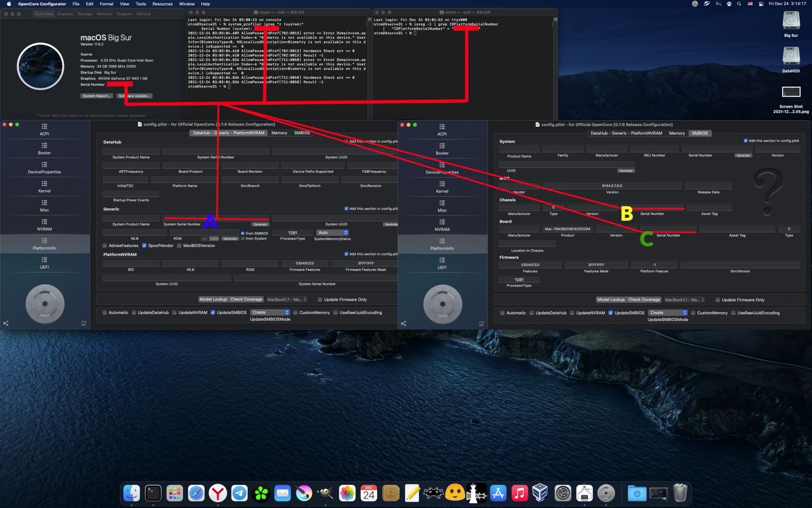Uncheck the SpoofVendor checkbox
Screen dimensions: 812x508
(x=144, y=245)
